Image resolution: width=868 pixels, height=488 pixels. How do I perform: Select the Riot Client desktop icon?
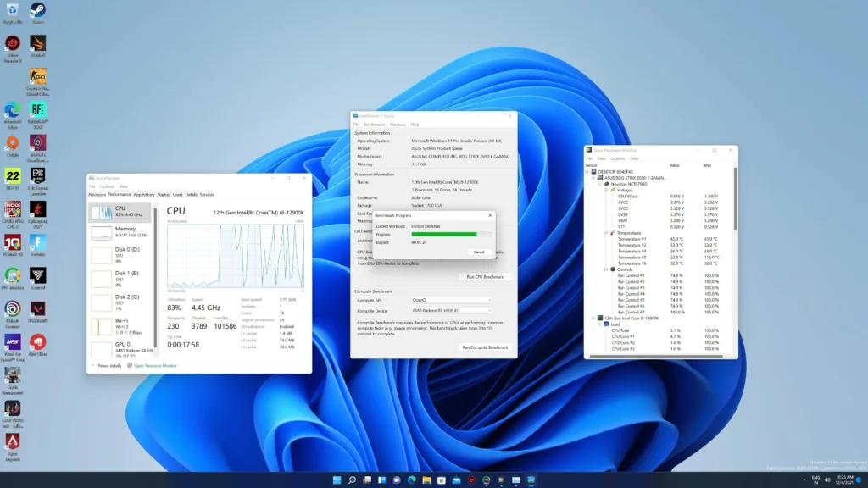click(x=37, y=345)
